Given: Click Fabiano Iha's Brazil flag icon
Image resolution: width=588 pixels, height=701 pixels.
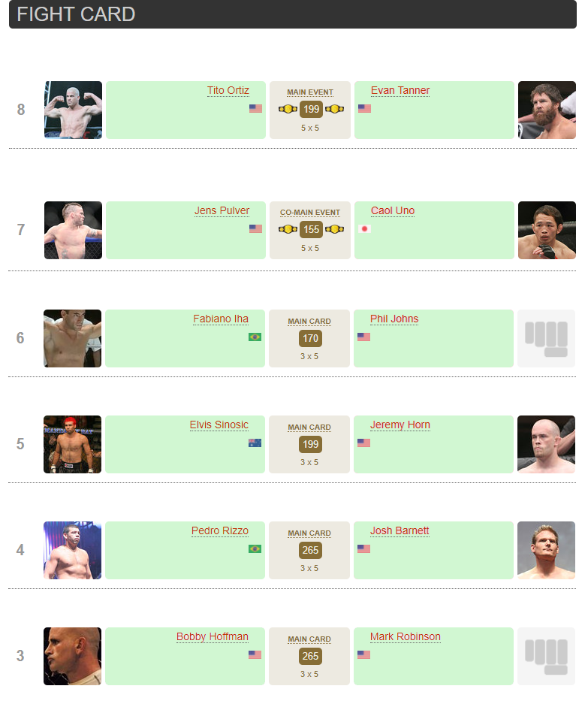Looking at the screenshot, I should (x=255, y=337).
